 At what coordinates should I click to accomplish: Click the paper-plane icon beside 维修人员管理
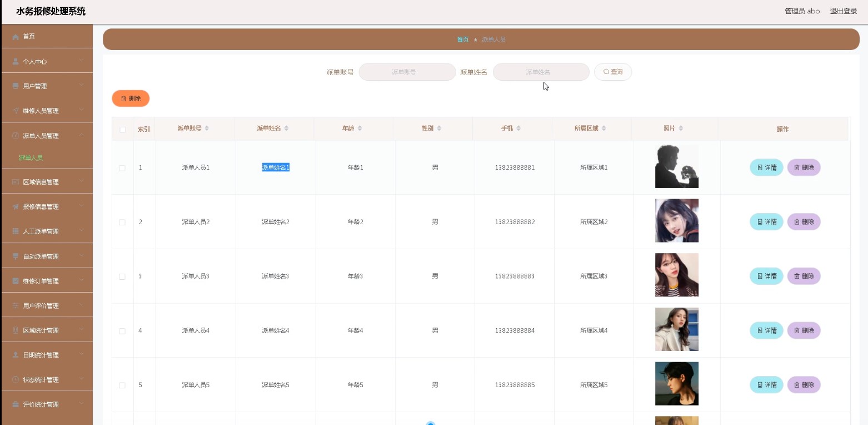16,111
